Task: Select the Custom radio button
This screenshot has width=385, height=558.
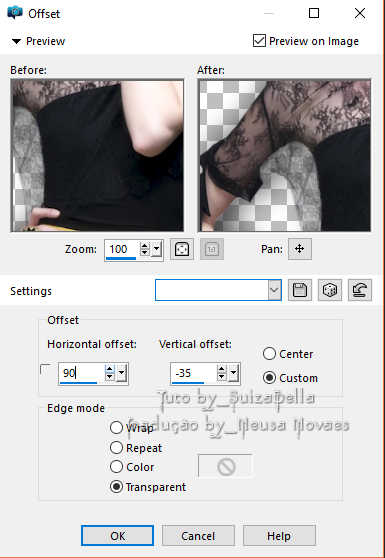Action: pos(269,378)
